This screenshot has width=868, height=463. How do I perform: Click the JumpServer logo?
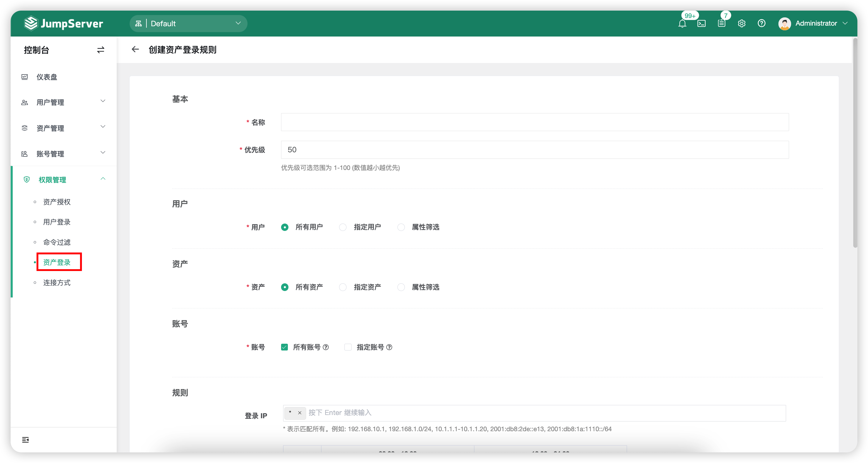[x=63, y=23]
